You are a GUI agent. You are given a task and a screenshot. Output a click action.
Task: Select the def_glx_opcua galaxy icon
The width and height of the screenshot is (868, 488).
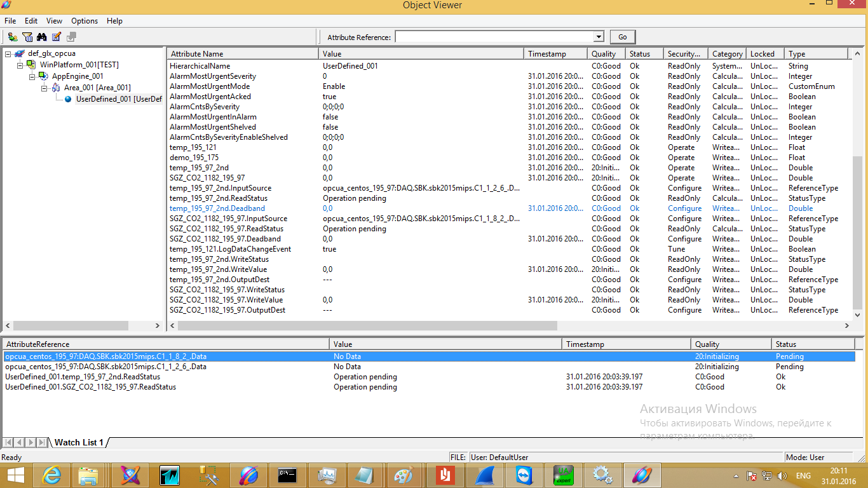pyautogui.click(x=20, y=53)
